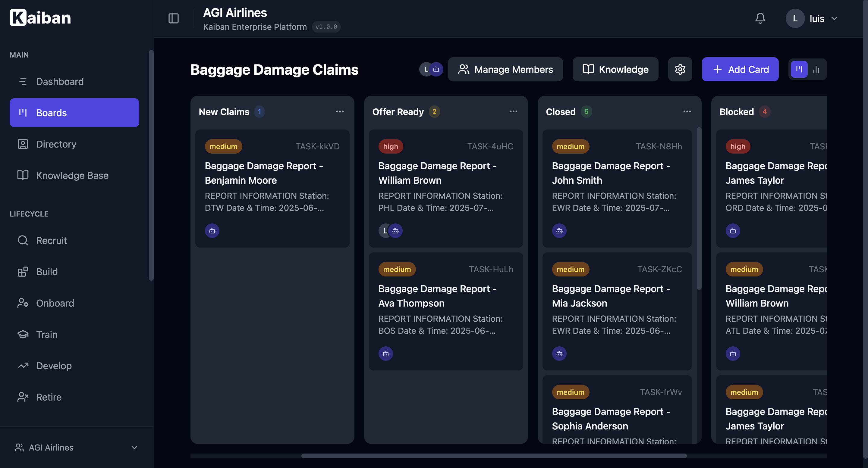Click the Kaiban logo
Viewport: 868px width, 468px height.
point(40,17)
